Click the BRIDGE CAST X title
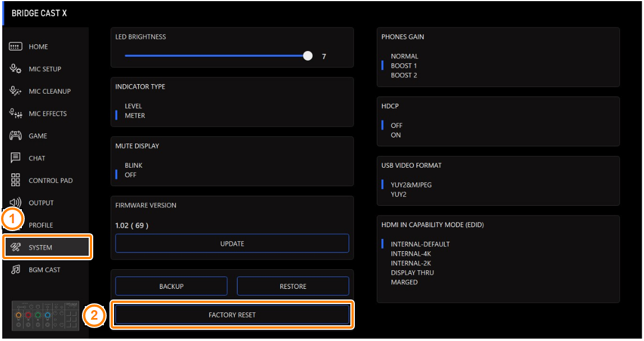 [39, 13]
